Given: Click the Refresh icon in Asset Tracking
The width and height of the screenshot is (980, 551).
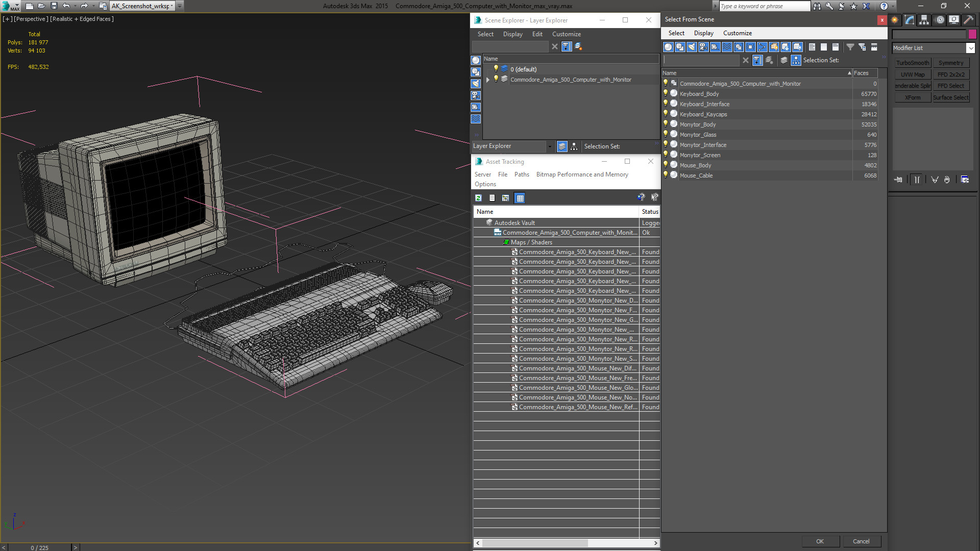Looking at the screenshot, I should (x=478, y=198).
